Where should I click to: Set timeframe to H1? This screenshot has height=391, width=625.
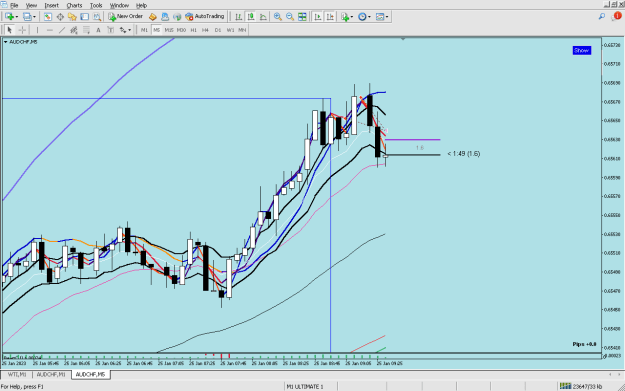(x=194, y=30)
